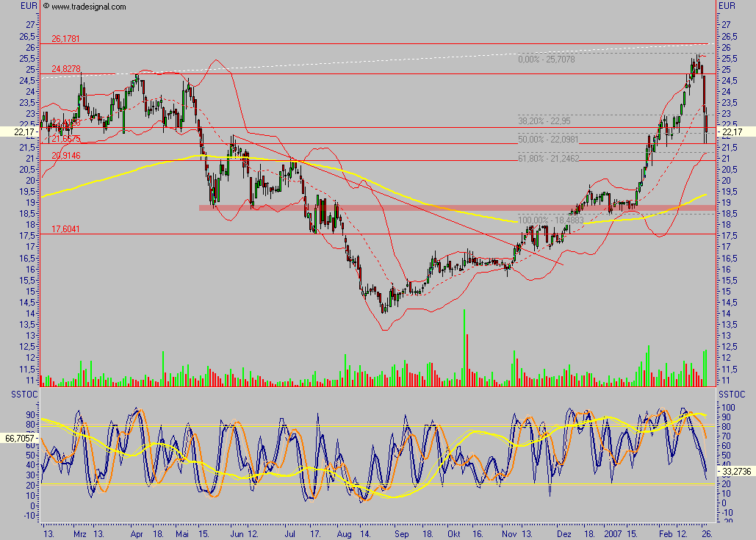Click the 2007 year label on date axis

(613, 533)
